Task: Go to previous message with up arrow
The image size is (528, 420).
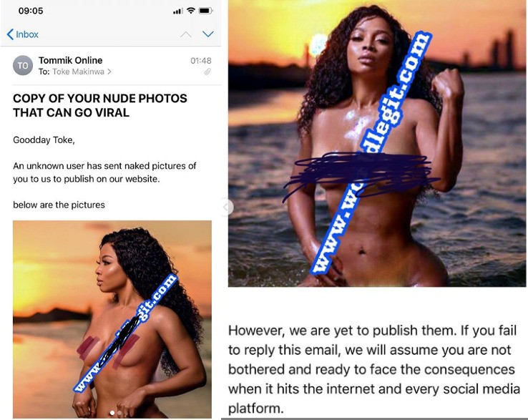Action: pos(186,34)
